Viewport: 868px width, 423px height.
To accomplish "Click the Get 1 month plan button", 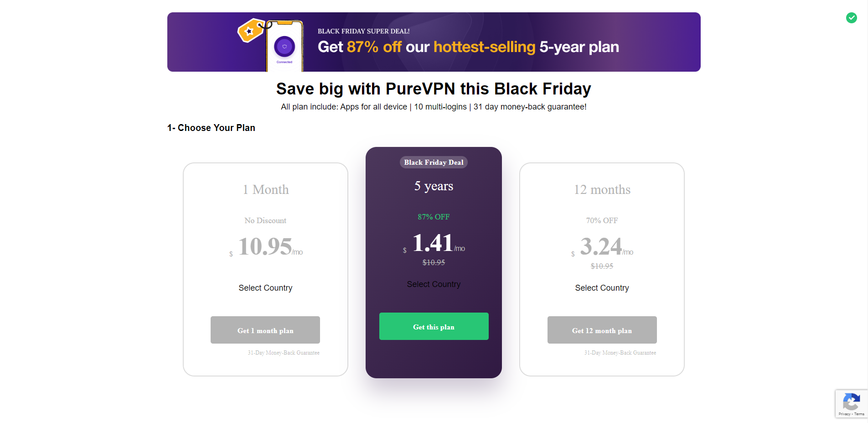I will pos(265,330).
